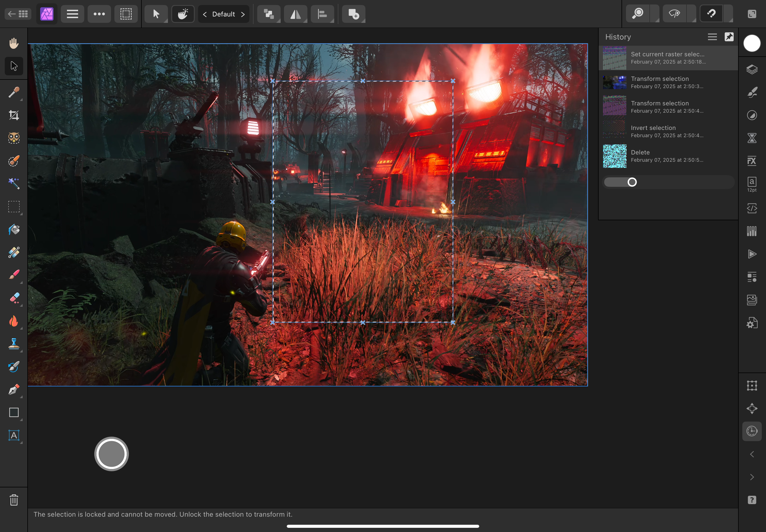The height and width of the screenshot is (532, 766).
Task: Open the Adjustments studio panel
Action: 752,115
